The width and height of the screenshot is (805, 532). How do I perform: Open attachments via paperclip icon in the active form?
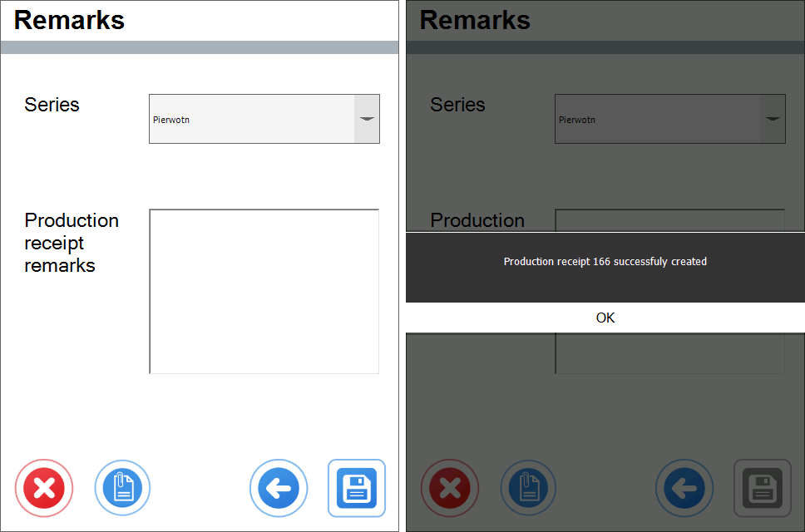(122, 488)
